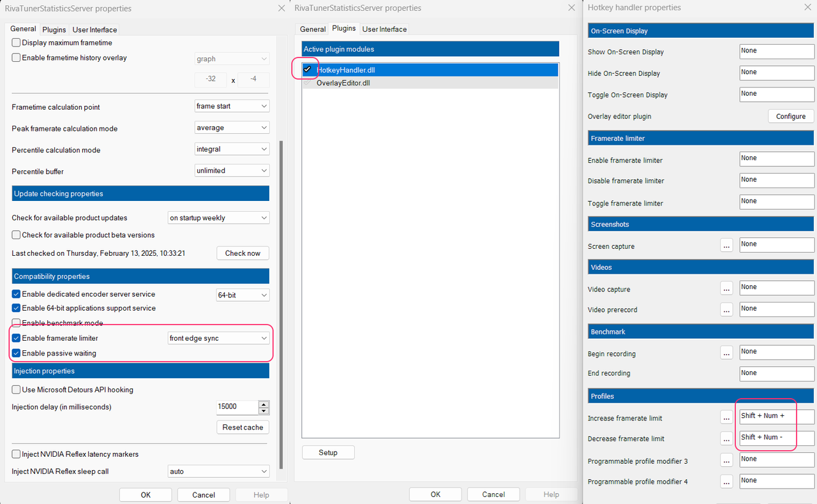Image resolution: width=817 pixels, height=504 pixels.
Task: Click the Disable framerate limiter hotkey field
Action: [777, 181]
